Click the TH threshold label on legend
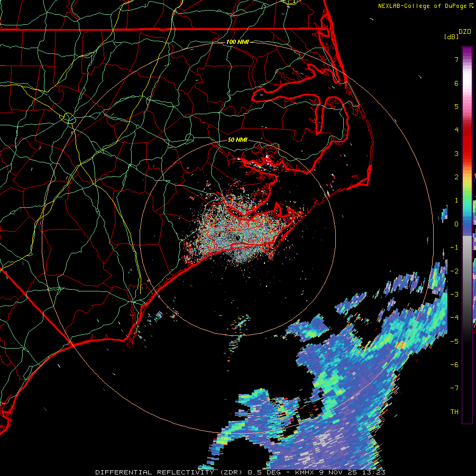476x476 pixels. tap(454, 412)
